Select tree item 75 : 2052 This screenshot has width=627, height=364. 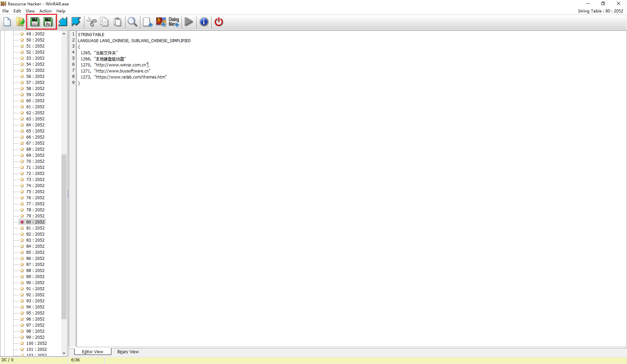pyautogui.click(x=35, y=191)
